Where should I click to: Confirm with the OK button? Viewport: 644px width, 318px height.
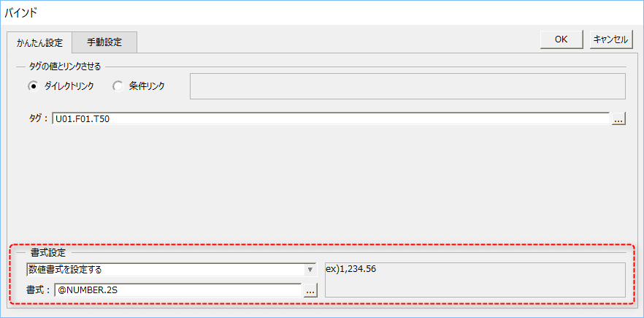[561, 39]
